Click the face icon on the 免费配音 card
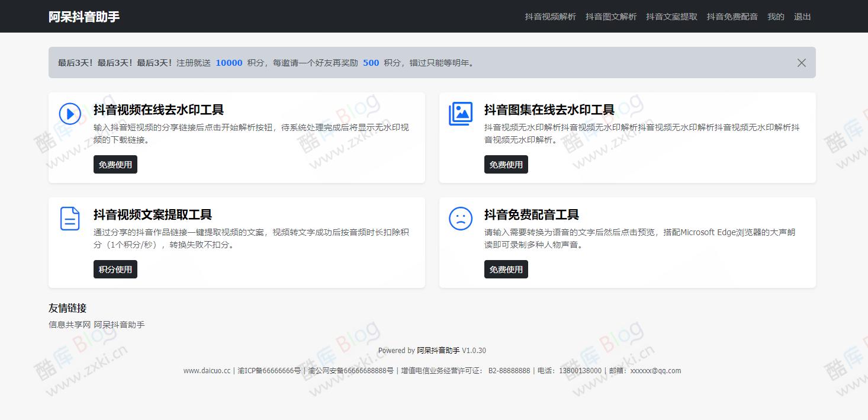The image size is (868, 420). tap(461, 218)
